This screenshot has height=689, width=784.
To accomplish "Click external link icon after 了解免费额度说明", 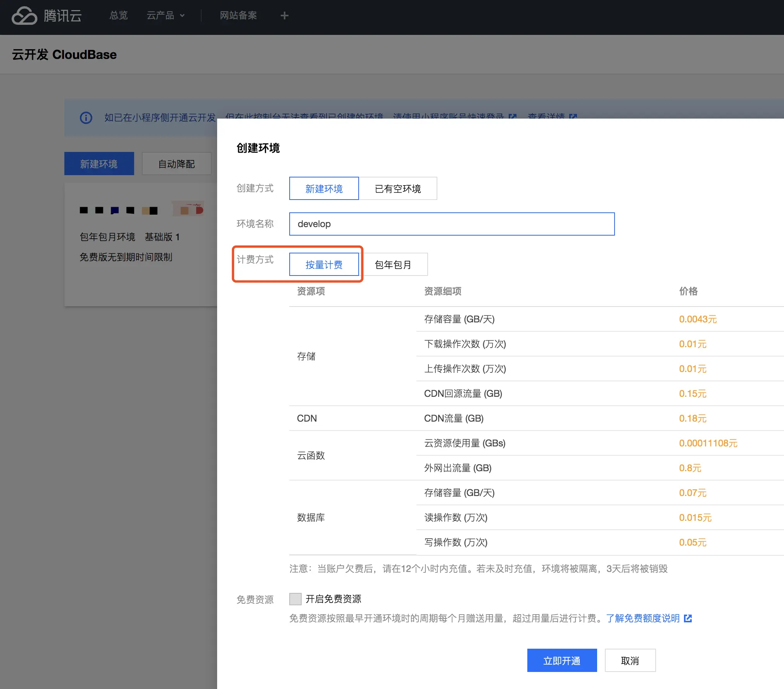I will coord(688,618).
